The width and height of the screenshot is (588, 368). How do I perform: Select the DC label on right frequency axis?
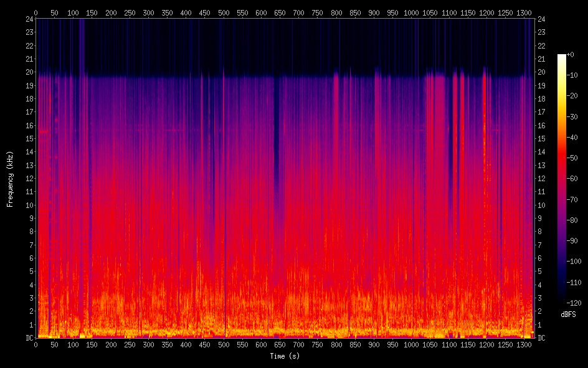point(541,338)
